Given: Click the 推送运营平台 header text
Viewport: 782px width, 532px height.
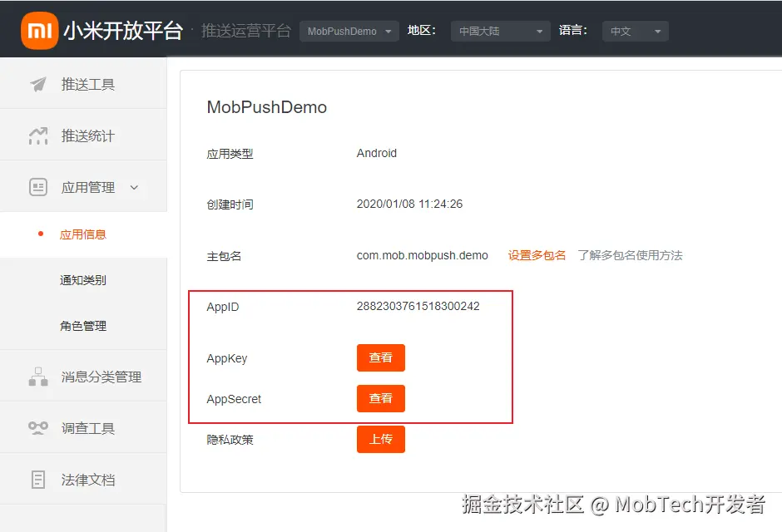Looking at the screenshot, I should (x=246, y=31).
